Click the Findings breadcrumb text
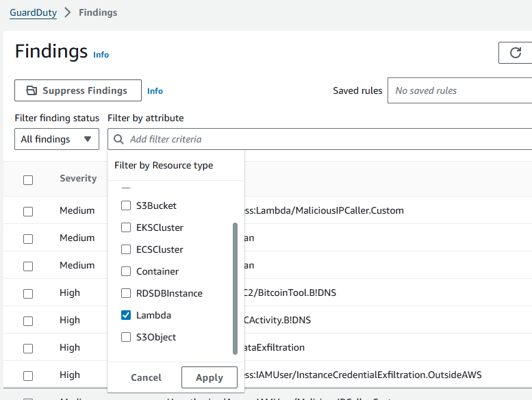Image resolution: width=532 pixels, height=400 pixels. click(98, 12)
